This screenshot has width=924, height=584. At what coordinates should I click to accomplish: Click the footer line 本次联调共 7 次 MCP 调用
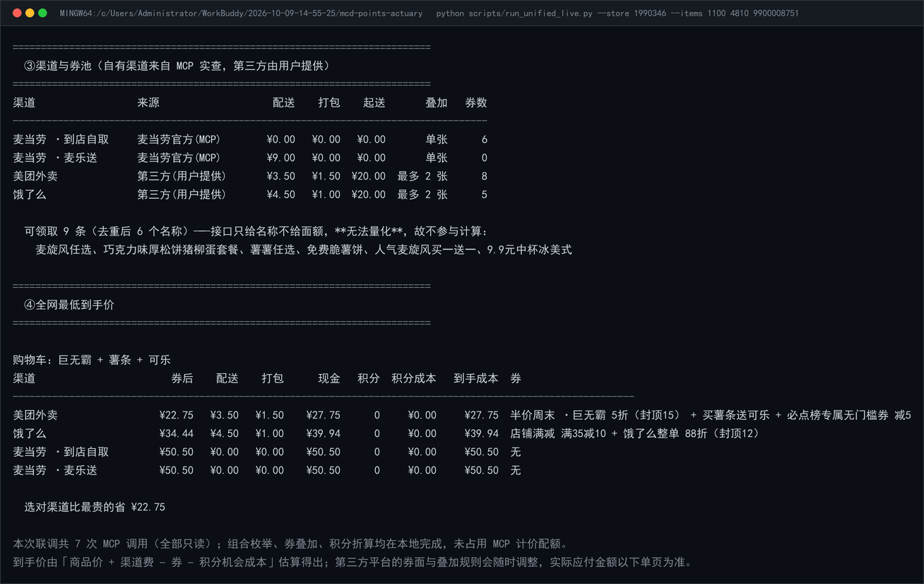(290, 544)
